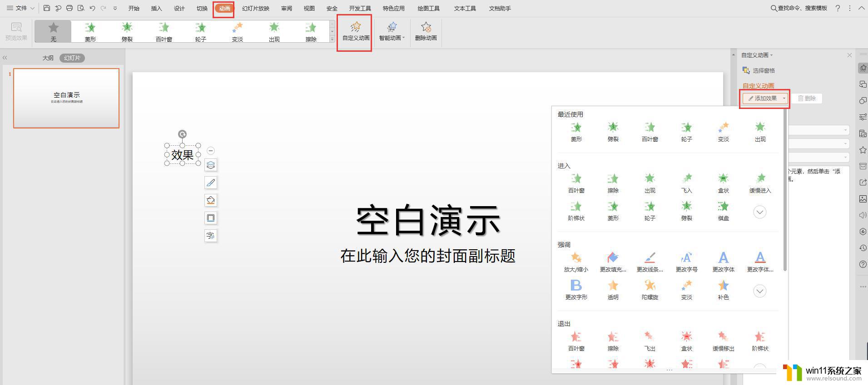Open the 幻灯片放映 tab
Image resolution: width=868 pixels, height=385 pixels.
coord(256,8)
